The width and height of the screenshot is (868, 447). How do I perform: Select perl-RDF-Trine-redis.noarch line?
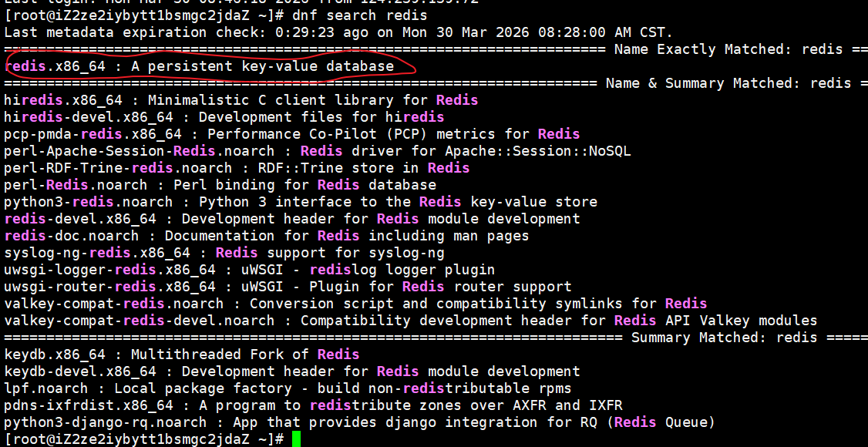237,168
